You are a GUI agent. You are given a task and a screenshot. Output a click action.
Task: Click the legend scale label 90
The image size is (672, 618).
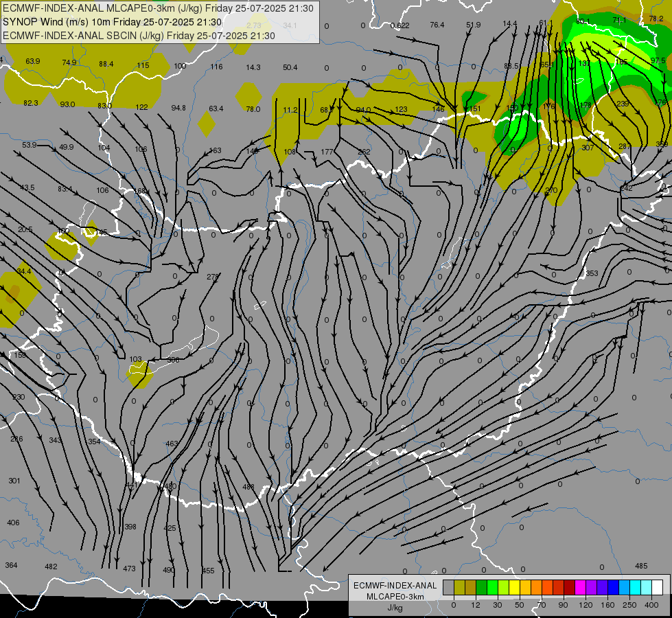[x=563, y=605]
